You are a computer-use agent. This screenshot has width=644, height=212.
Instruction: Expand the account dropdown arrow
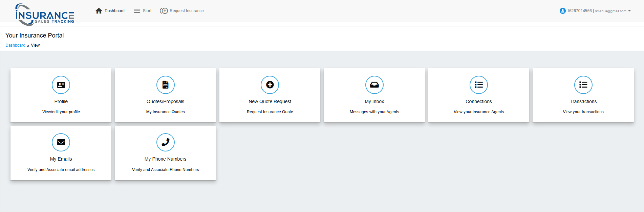coord(629,11)
